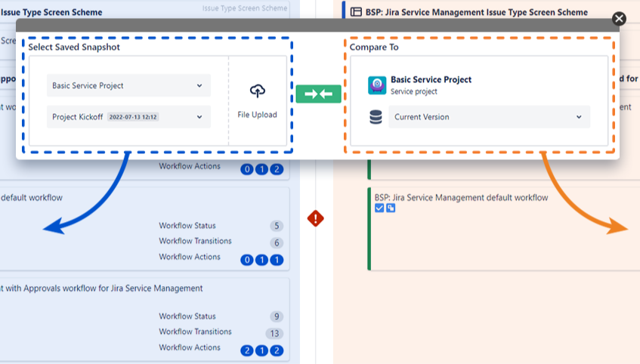This screenshot has width=640, height=364.
Task: Click the Approvals workflow for Jira Service Management title
Action: [101, 288]
